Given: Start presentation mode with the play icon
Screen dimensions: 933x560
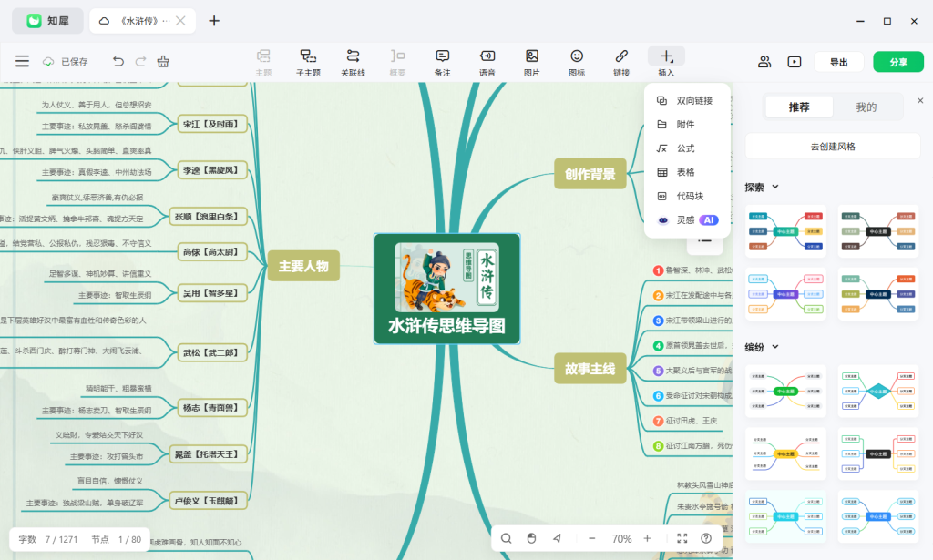Looking at the screenshot, I should (x=795, y=62).
